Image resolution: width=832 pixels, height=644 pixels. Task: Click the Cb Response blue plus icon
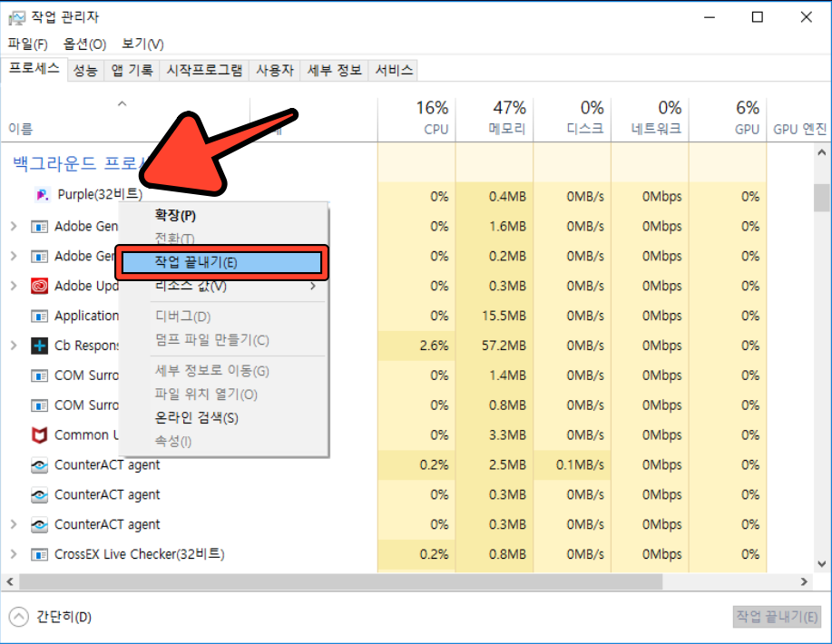coord(39,346)
